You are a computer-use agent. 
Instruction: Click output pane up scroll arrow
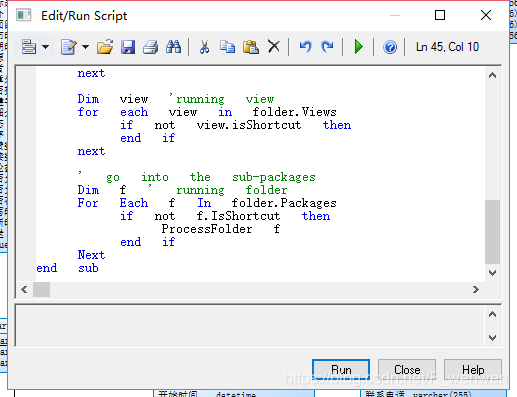pyautogui.click(x=492, y=314)
